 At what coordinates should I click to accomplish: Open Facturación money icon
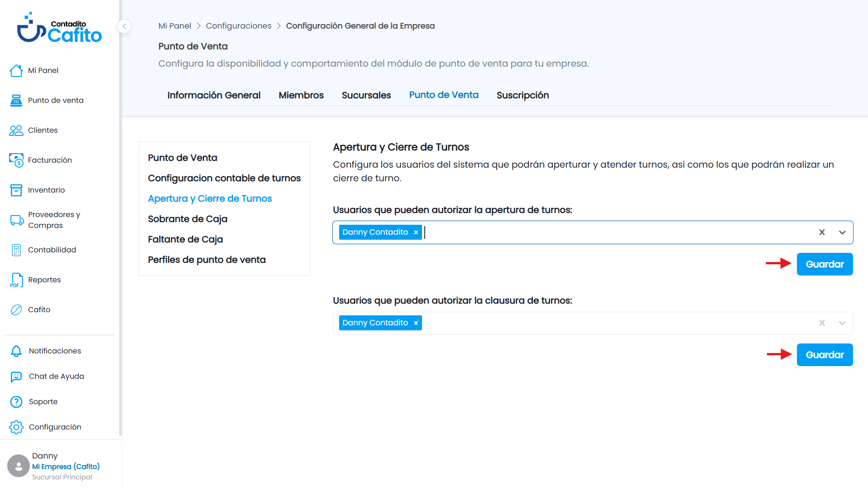(16, 160)
